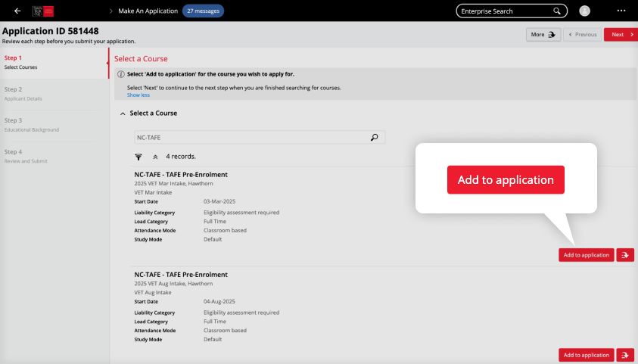This screenshot has height=364, width=638.
Task: Click the 2025 VET Aug Intake, Hawthorn text
Action: click(x=173, y=284)
